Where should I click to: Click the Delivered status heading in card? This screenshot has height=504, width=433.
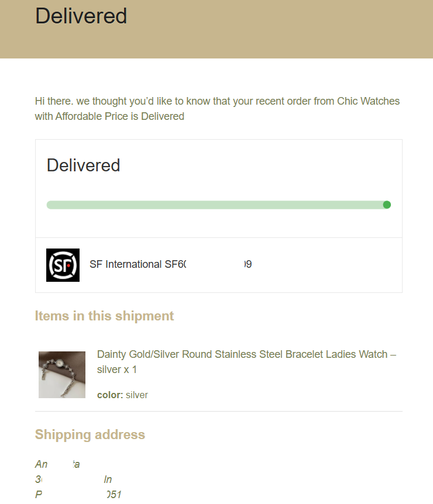point(83,165)
